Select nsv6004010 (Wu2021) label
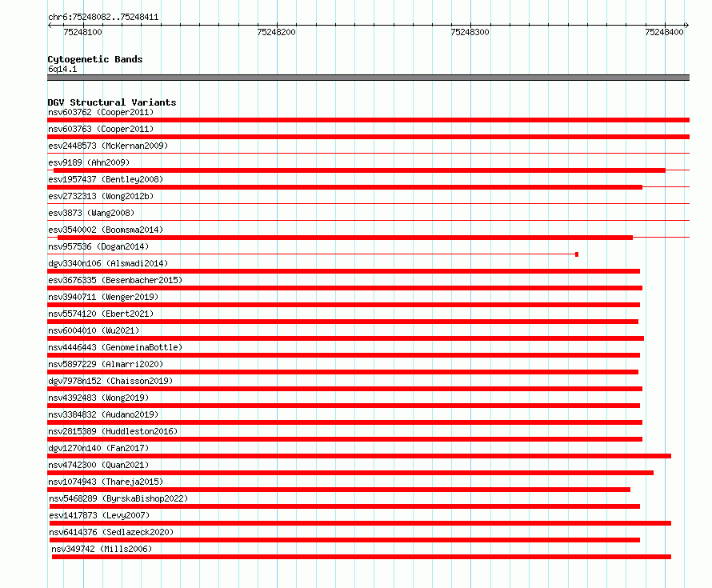 coord(94,330)
